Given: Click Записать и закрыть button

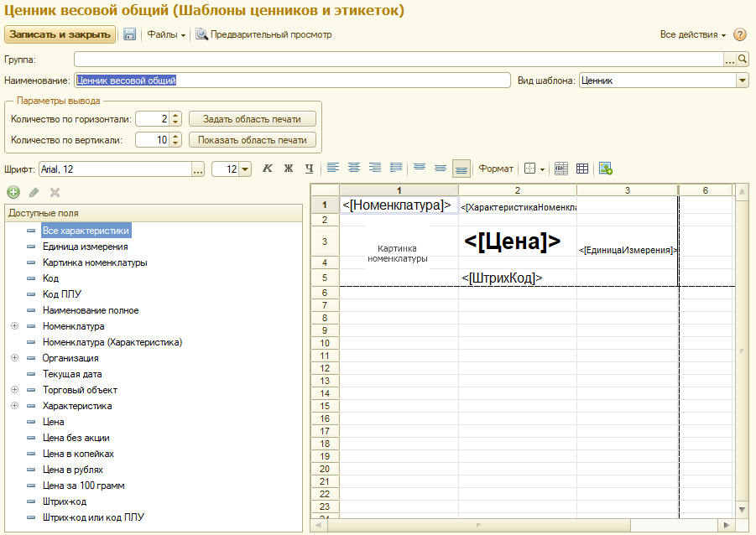Looking at the screenshot, I should pyautogui.click(x=60, y=34).
